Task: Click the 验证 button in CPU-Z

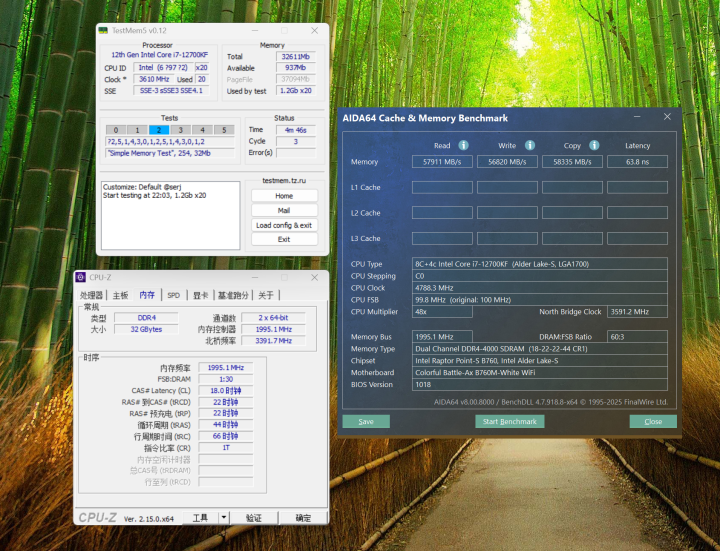Action: point(254,518)
